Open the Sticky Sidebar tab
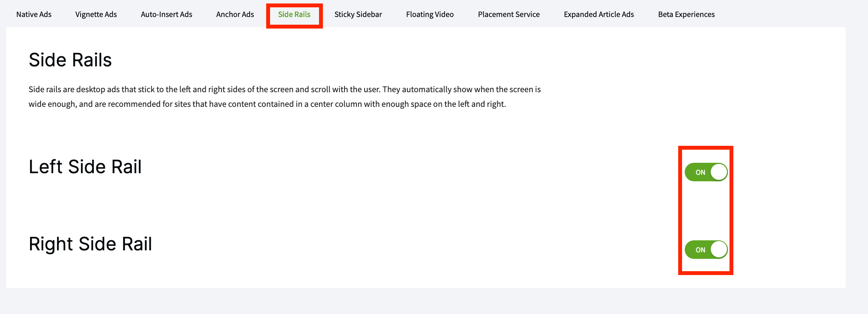 [358, 15]
